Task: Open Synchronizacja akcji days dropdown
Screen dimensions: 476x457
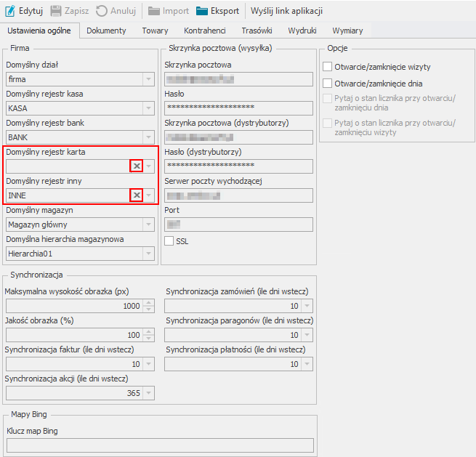Action: pos(149,393)
